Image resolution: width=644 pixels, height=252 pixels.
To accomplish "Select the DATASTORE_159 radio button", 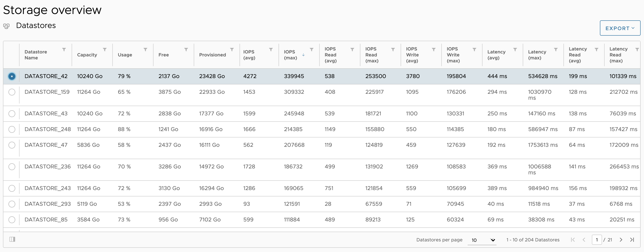I will click(12, 92).
